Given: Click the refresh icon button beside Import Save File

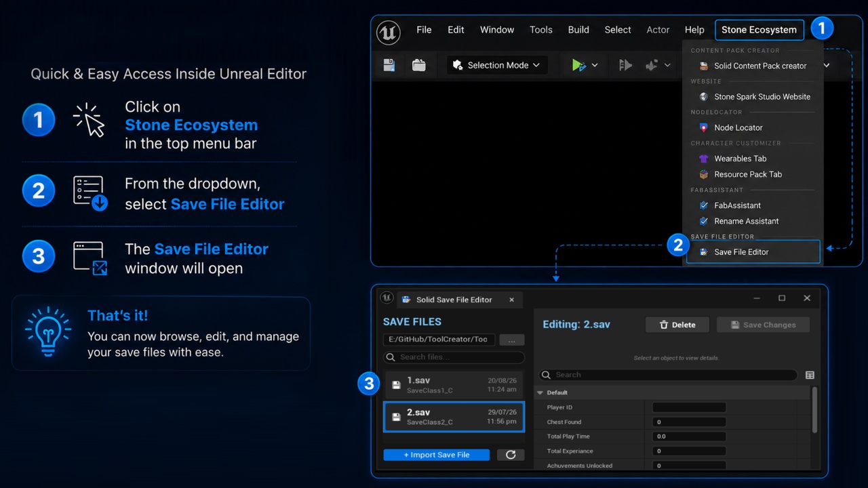Looking at the screenshot, I should pyautogui.click(x=511, y=455).
